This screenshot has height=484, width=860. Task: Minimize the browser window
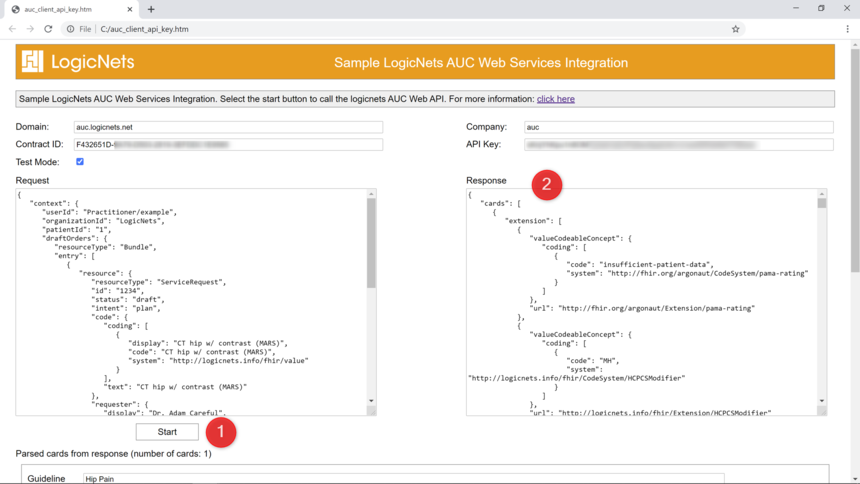pos(796,8)
